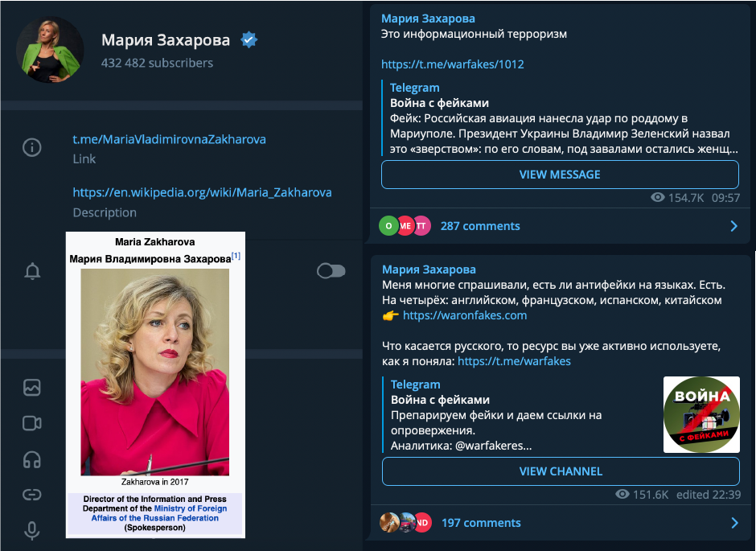
Task: Click the edited 22:39 timestamp
Action: pos(709,495)
